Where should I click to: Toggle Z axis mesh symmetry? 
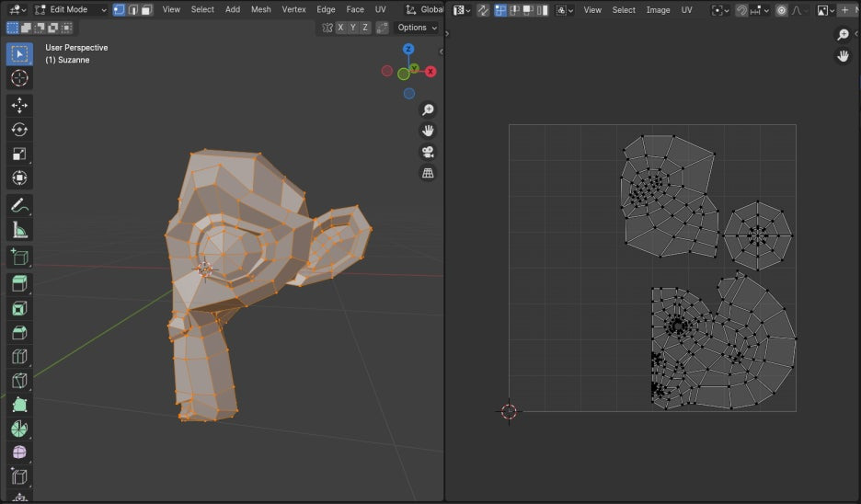tap(365, 28)
